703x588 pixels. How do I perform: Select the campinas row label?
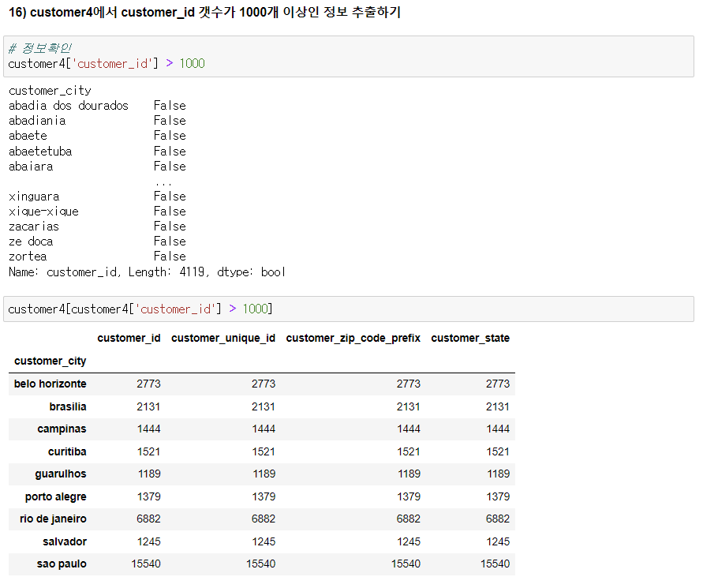click(x=62, y=429)
